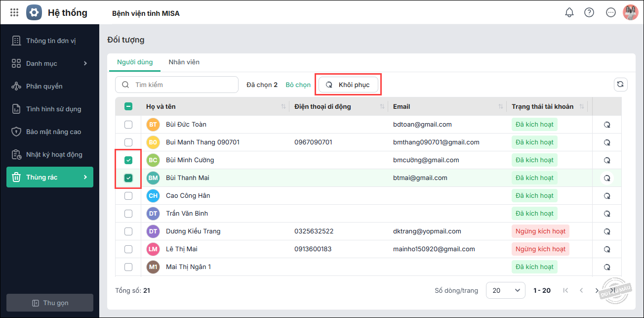The image size is (644, 318).
Task: Click the Bỏ chọn link
Action: tap(298, 85)
